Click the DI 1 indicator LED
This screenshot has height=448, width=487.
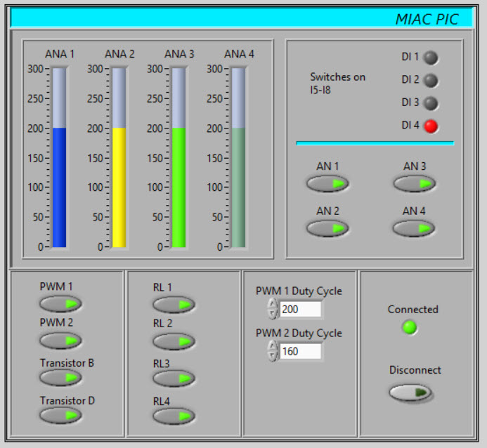[x=431, y=58]
